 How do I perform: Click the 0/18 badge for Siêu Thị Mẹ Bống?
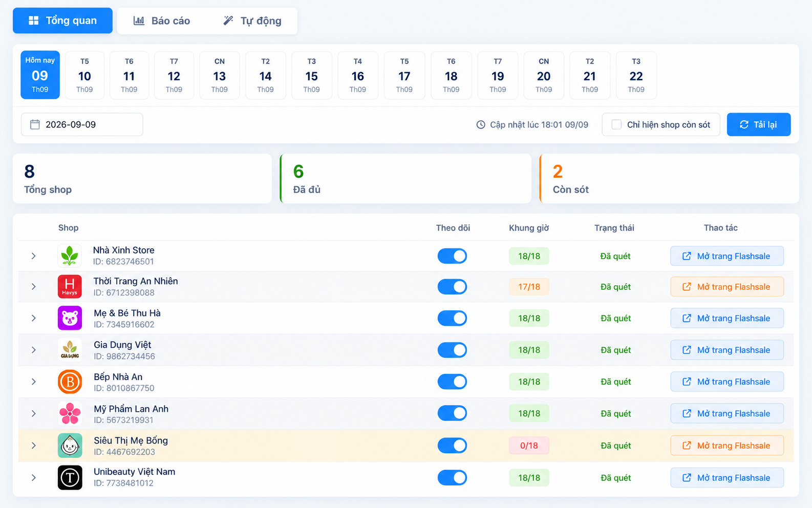click(x=529, y=446)
